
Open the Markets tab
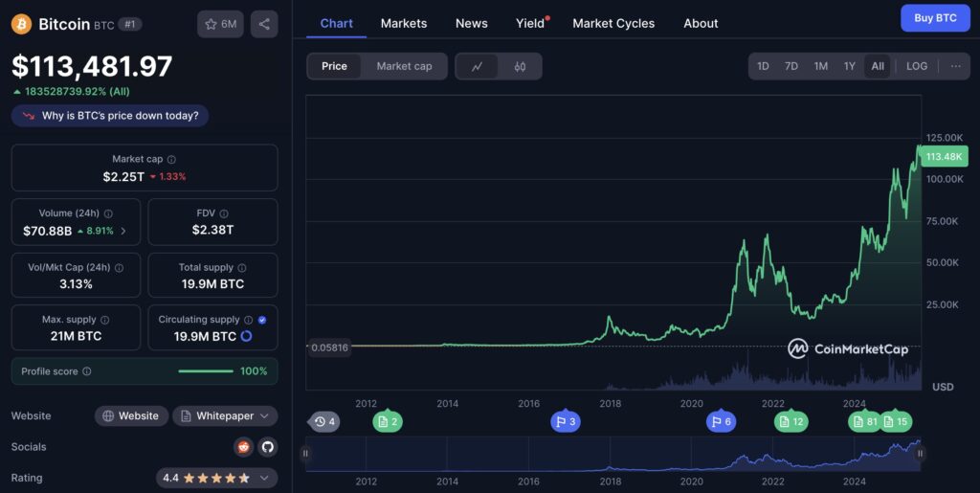pos(404,24)
